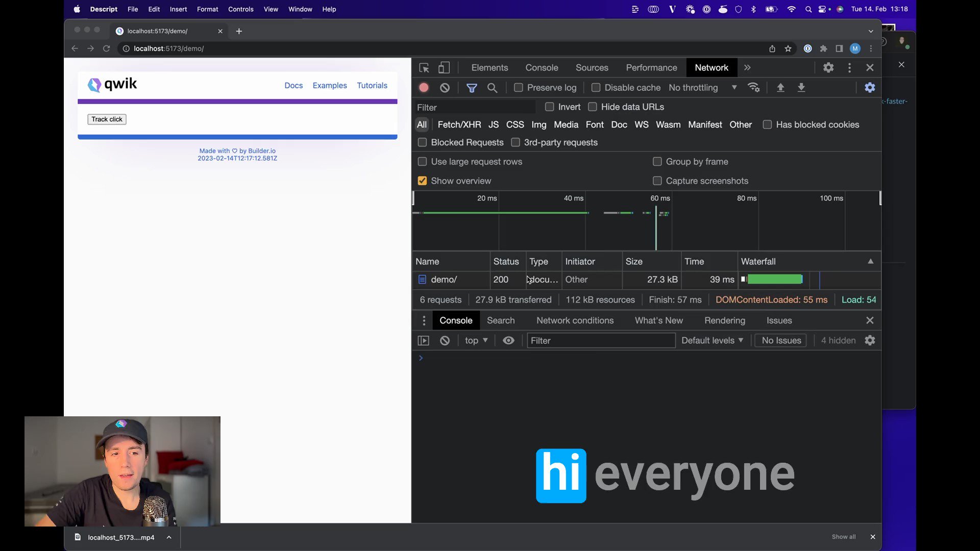Click import HAR file upload icon

(780, 88)
